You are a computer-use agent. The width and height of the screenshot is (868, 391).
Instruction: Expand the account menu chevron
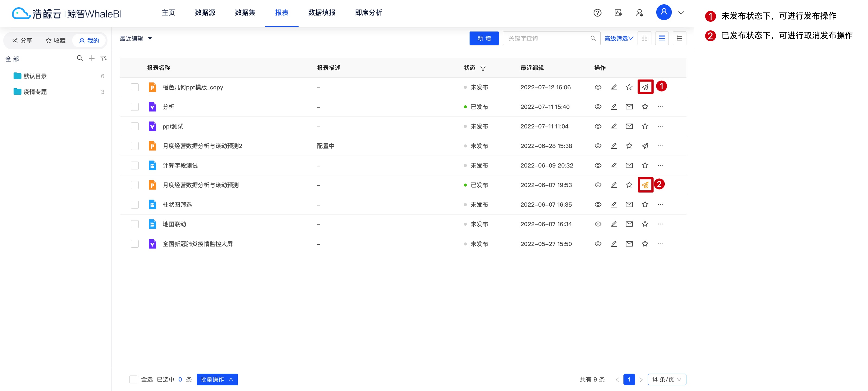pyautogui.click(x=681, y=13)
